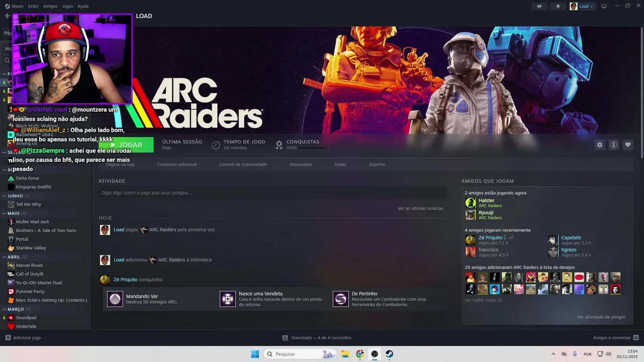
Task: Open Conteúdo adicional tab
Action: point(177,164)
